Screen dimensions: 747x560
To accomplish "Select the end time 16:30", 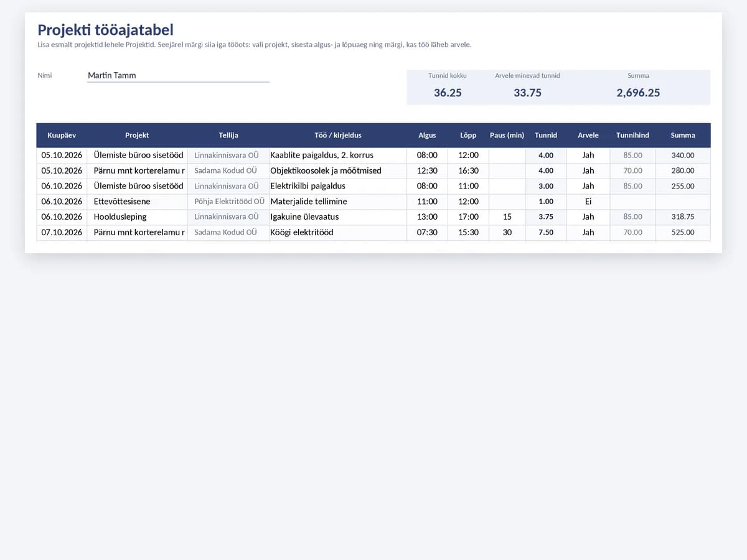I will [x=468, y=170].
